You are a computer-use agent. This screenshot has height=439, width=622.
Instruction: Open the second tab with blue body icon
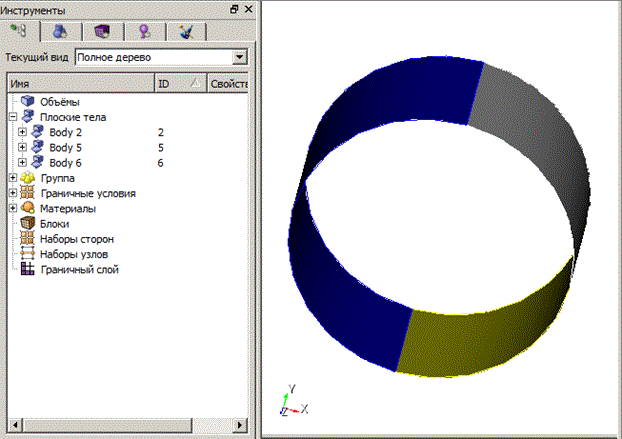point(61,31)
